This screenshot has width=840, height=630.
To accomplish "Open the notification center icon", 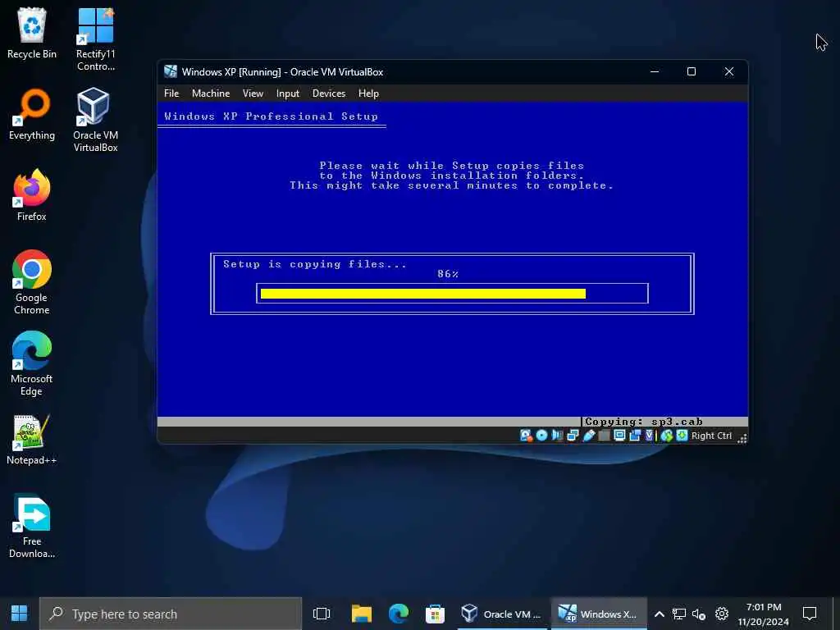I will pyautogui.click(x=810, y=614).
